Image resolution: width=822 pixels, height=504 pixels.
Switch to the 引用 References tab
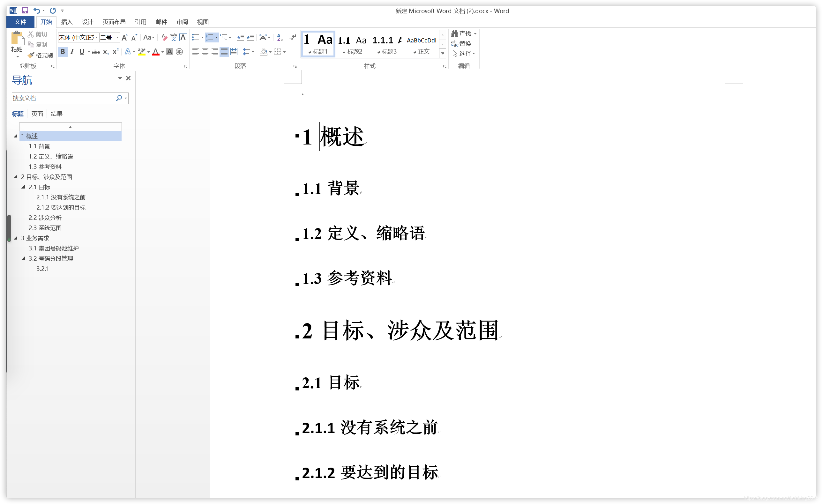140,22
